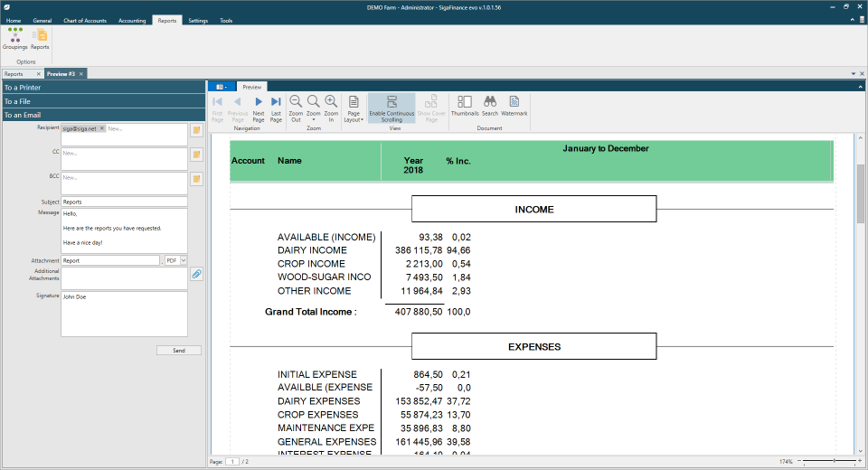868x470 pixels.
Task: Jump to Last Page of preview
Action: click(276, 108)
